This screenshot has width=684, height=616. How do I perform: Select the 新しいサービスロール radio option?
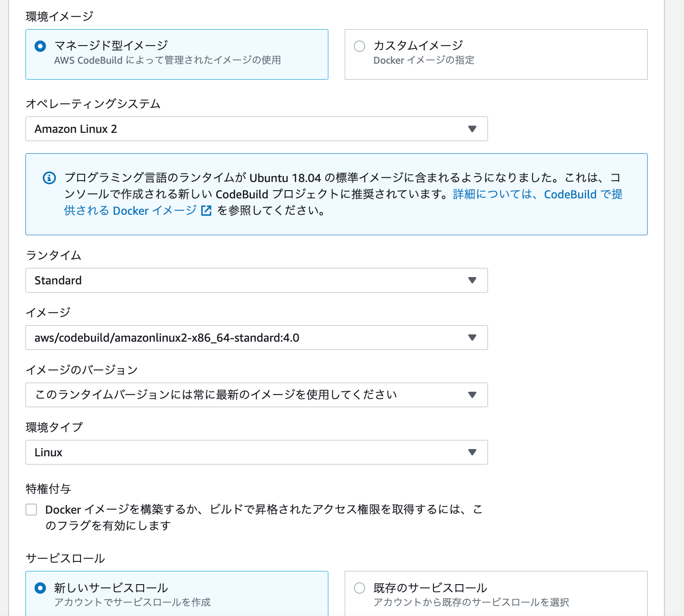(40, 588)
